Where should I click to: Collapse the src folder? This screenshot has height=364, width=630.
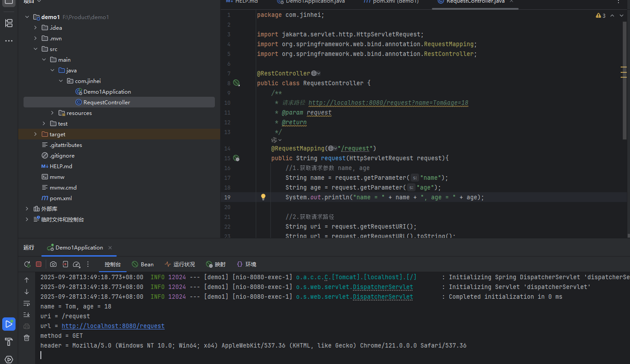click(x=36, y=49)
